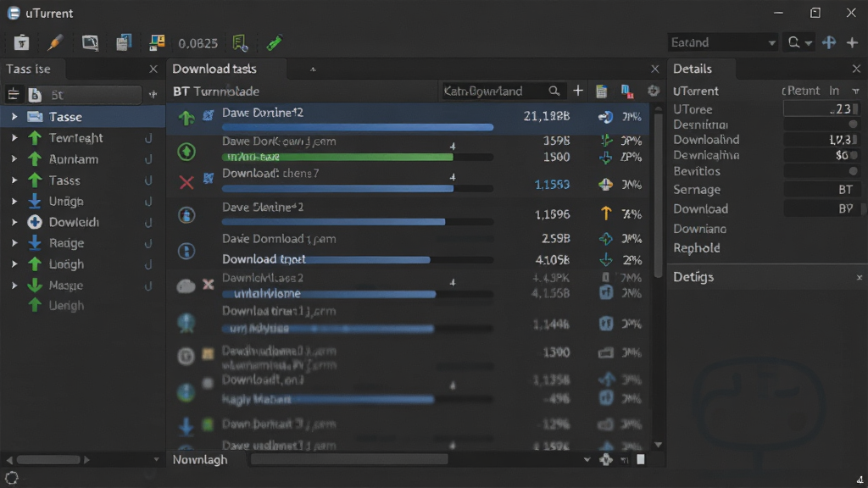Screen dimensions: 868x488
Task: Click the cloud icon on DownloMkase2 row
Action: click(x=186, y=286)
